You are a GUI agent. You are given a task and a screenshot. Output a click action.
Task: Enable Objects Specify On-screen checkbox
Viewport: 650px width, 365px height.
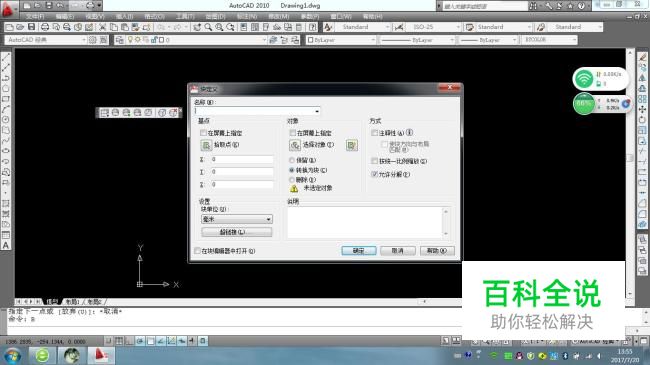pyautogui.click(x=293, y=133)
